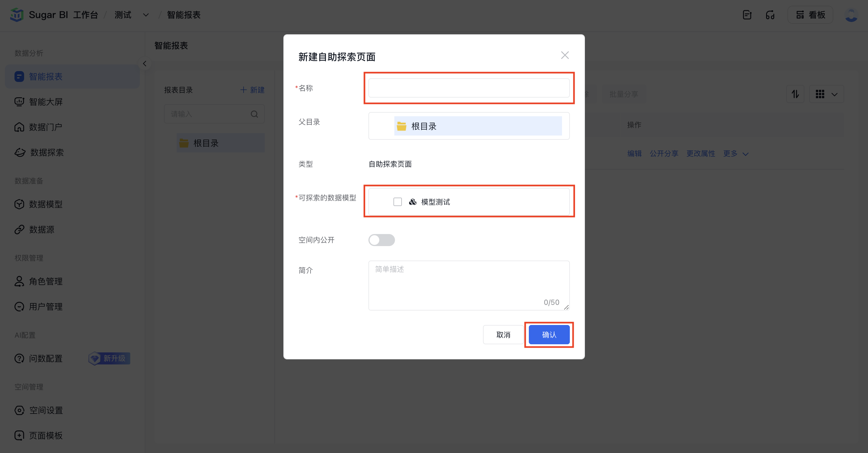Open 空间设置 in sidebar

click(72, 410)
